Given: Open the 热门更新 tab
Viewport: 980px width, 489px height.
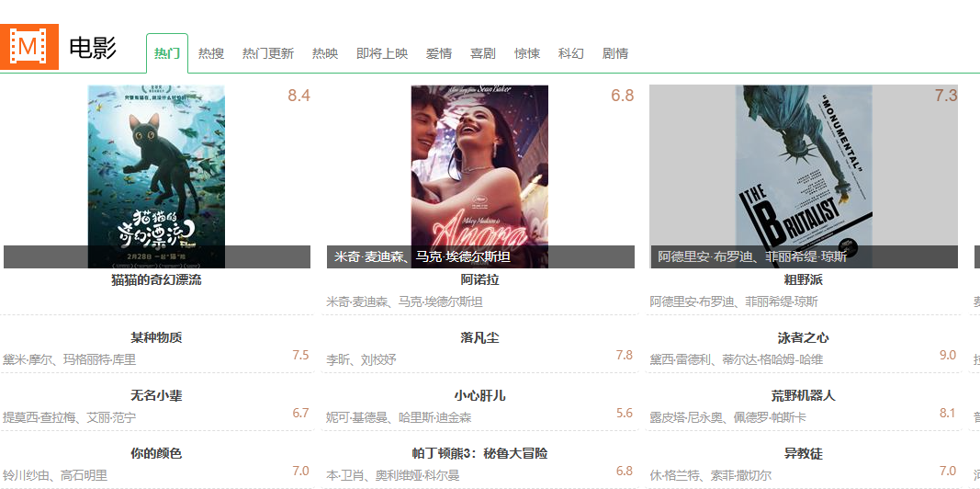Looking at the screenshot, I should [268, 54].
